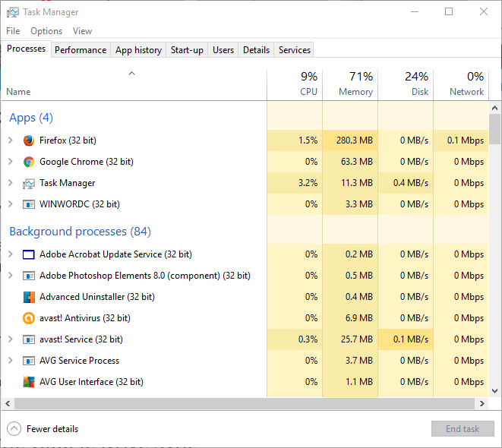The height and width of the screenshot is (448, 502).
Task: Click the AVG Service Process icon
Action: click(x=29, y=361)
